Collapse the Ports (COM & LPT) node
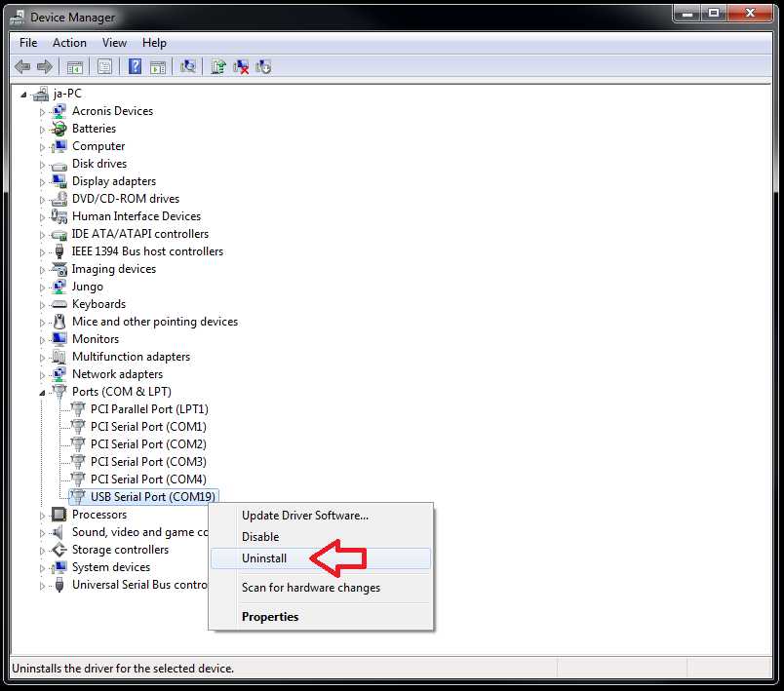 tap(42, 393)
